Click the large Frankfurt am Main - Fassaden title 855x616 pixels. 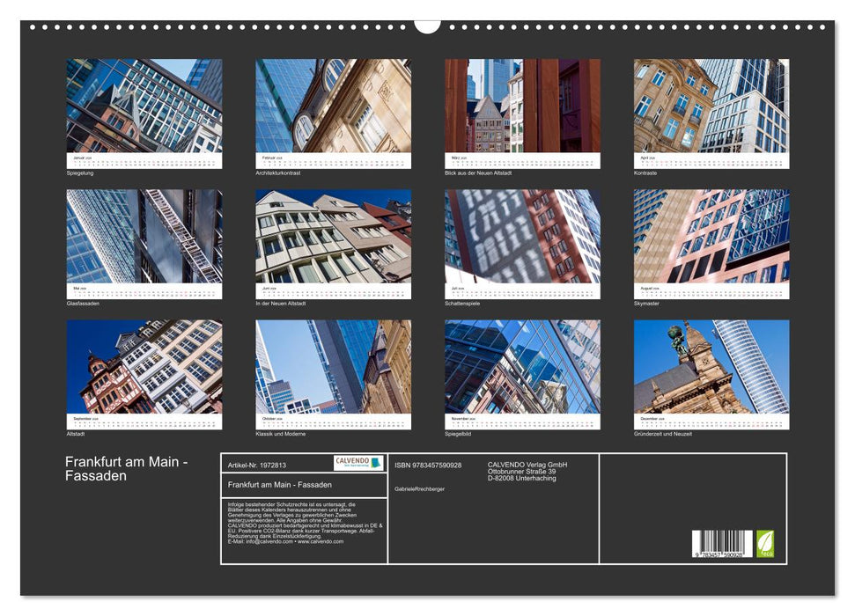126,469
